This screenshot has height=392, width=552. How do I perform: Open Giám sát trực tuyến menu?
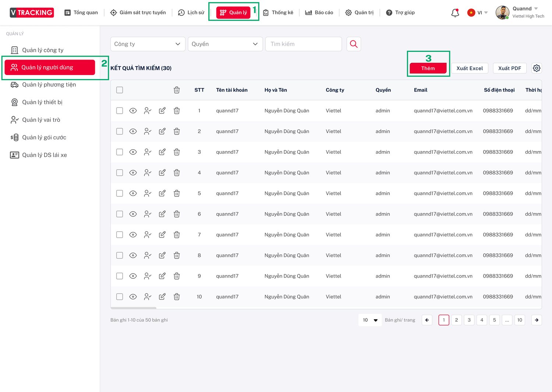pyautogui.click(x=138, y=13)
